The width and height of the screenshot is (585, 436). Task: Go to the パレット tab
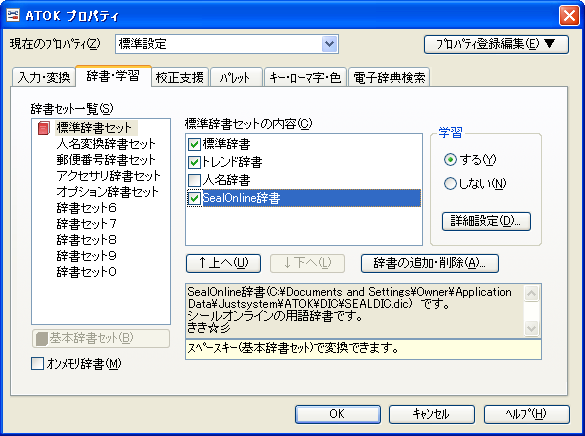pyautogui.click(x=236, y=77)
